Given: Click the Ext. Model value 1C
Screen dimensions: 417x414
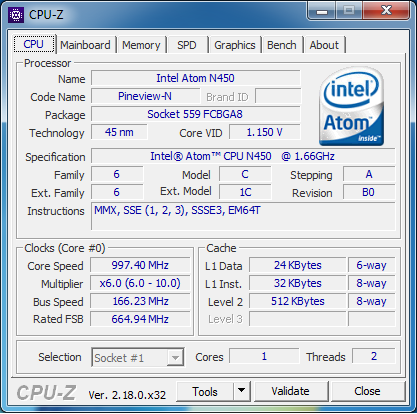Looking at the screenshot, I should click(x=245, y=192).
